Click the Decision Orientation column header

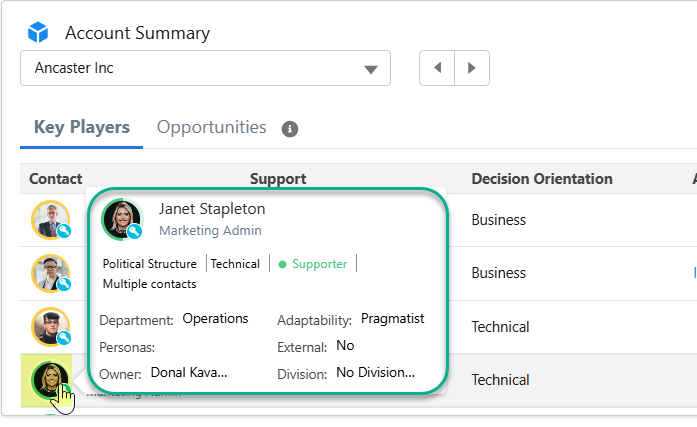point(541,179)
